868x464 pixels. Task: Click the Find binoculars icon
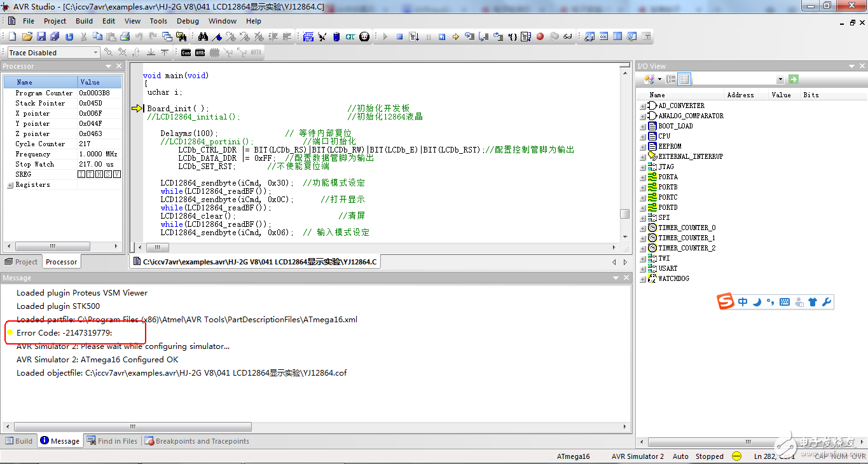tap(203, 37)
